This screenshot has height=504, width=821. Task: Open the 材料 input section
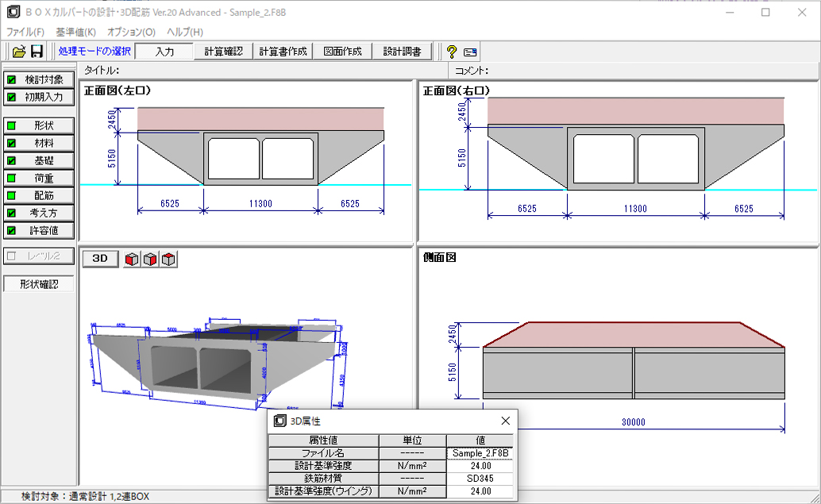(x=39, y=143)
